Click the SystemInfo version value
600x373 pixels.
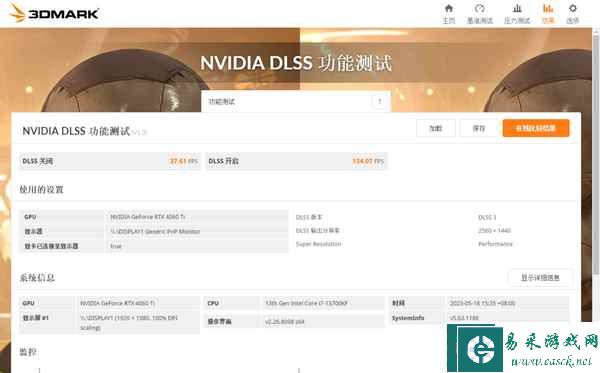pos(464,318)
